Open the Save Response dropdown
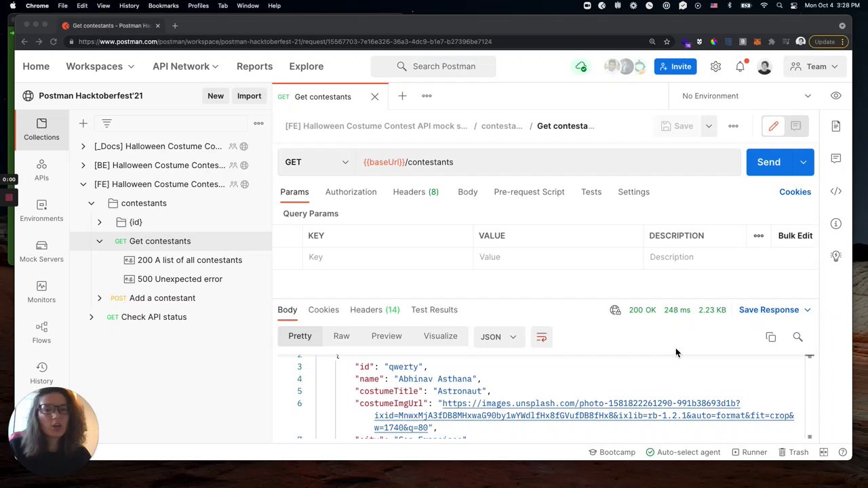The height and width of the screenshot is (488, 868). pos(774,310)
